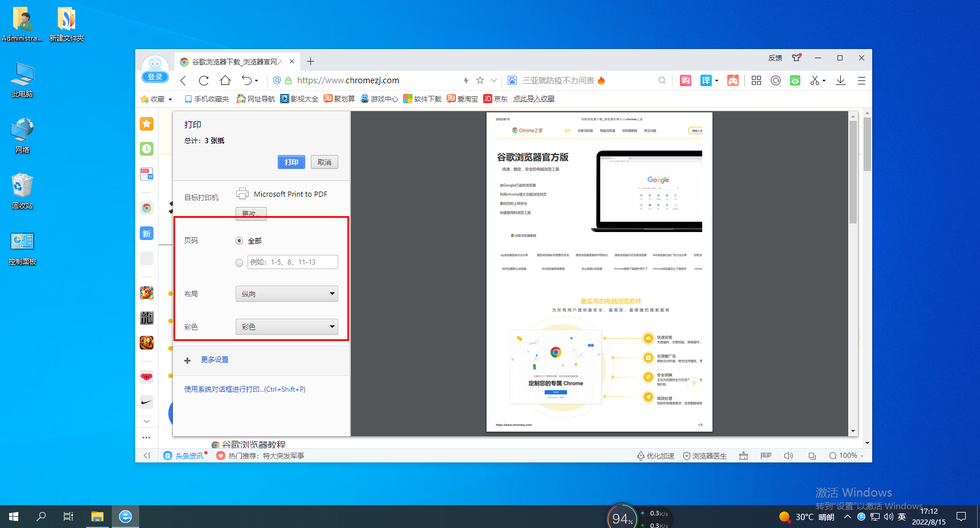Open history clock in sidebar

tap(147, 149)
